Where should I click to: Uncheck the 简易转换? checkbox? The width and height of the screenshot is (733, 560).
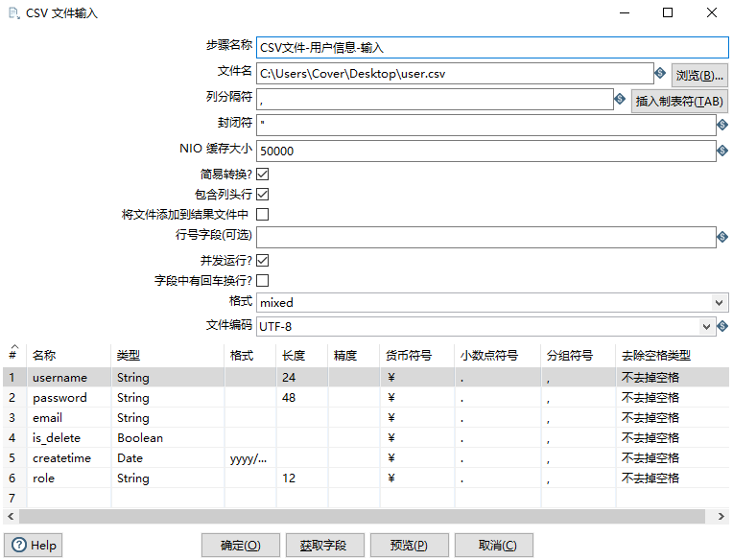click(x=262, y=175)
